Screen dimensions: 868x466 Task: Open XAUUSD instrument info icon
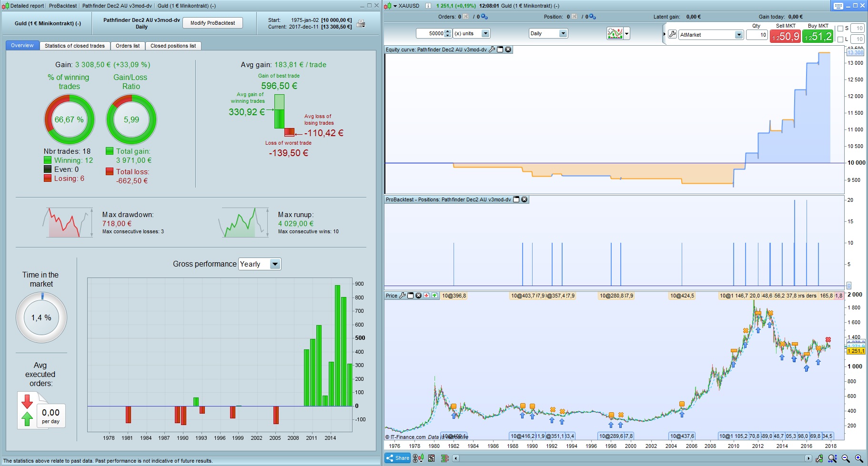428,6
